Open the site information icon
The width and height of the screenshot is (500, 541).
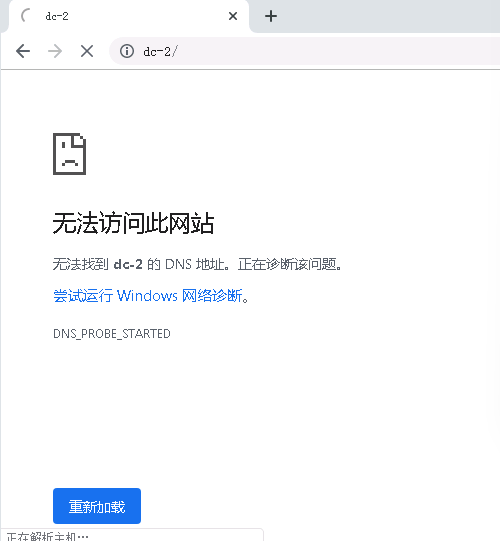point(127,51)
